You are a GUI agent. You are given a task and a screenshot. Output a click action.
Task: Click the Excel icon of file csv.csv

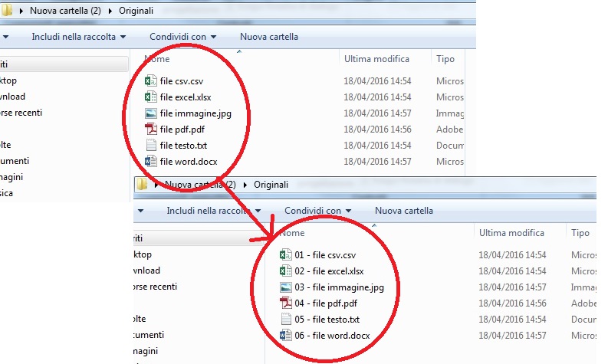(151, 81)
